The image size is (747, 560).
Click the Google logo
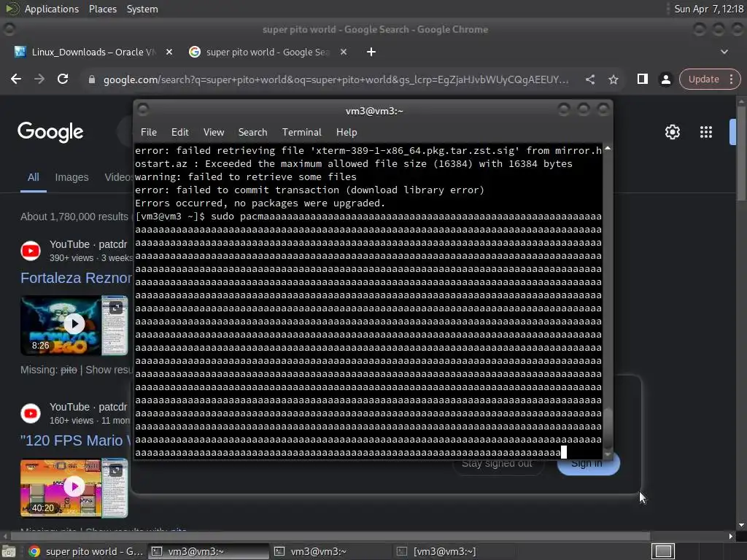(50, 132)
